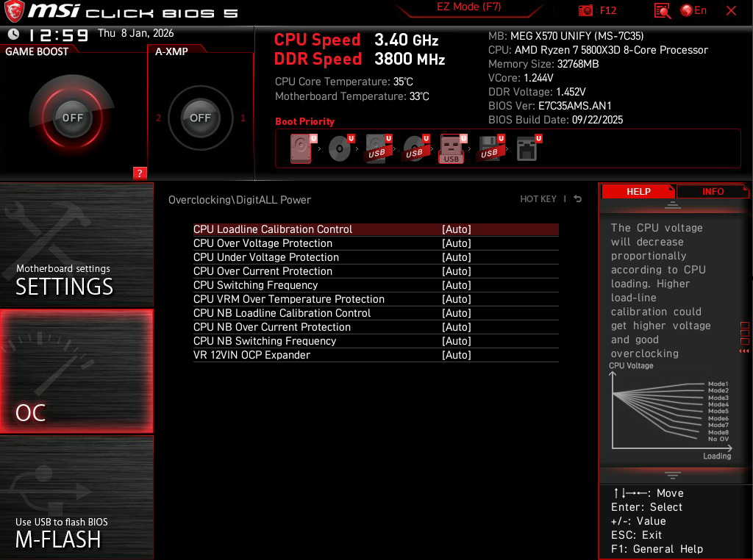
Task: Open CPU VRM Over Temperature Protection [Auto] value
Action: (x=456, y=299)
